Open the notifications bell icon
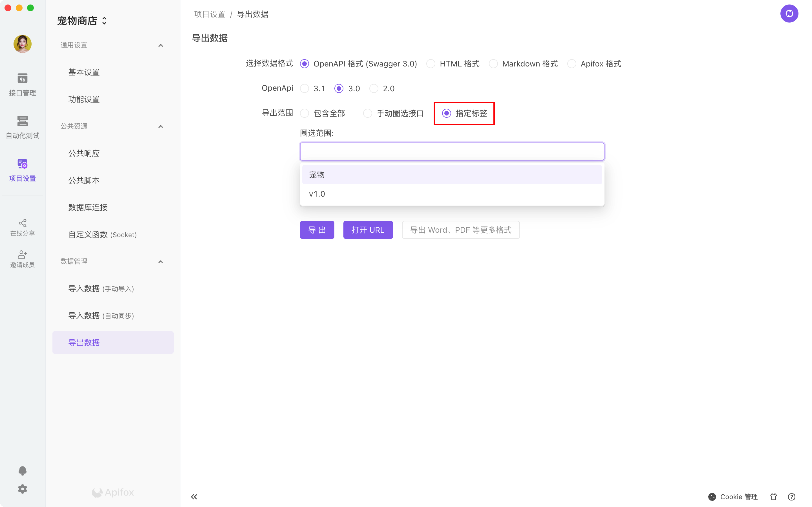 pos(23,470)
